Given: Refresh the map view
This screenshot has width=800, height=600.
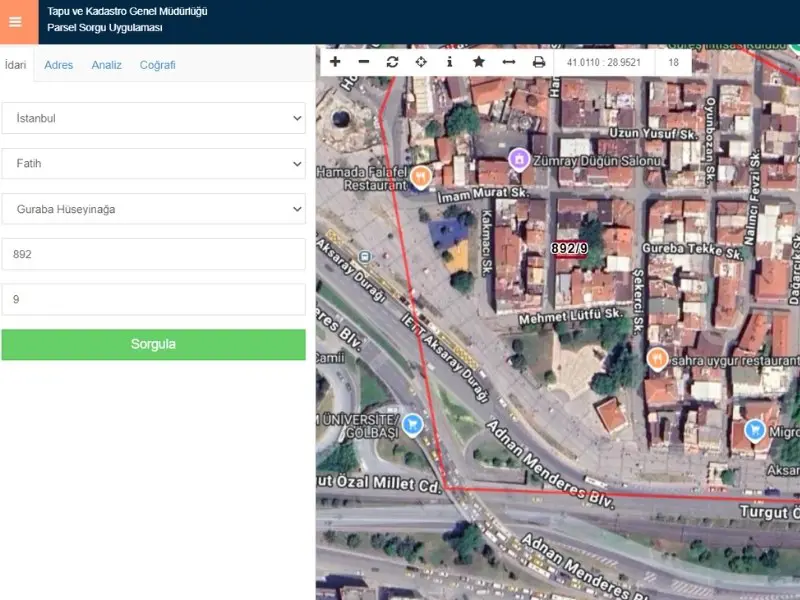Looking at the screenshot, I should (x=392, y=62).
